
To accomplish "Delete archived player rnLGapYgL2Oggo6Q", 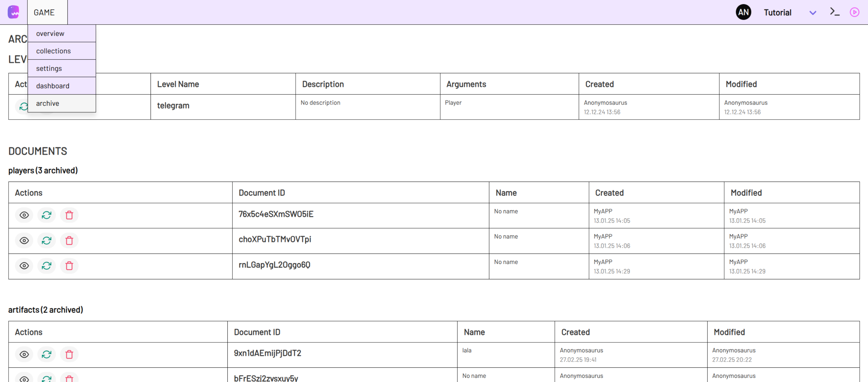I will (69, 266).
